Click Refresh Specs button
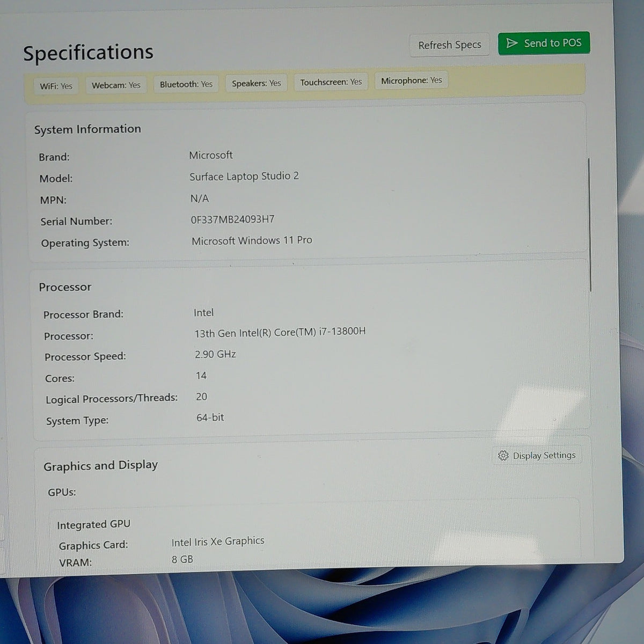 pyautogui.click(x=450, y=45)
